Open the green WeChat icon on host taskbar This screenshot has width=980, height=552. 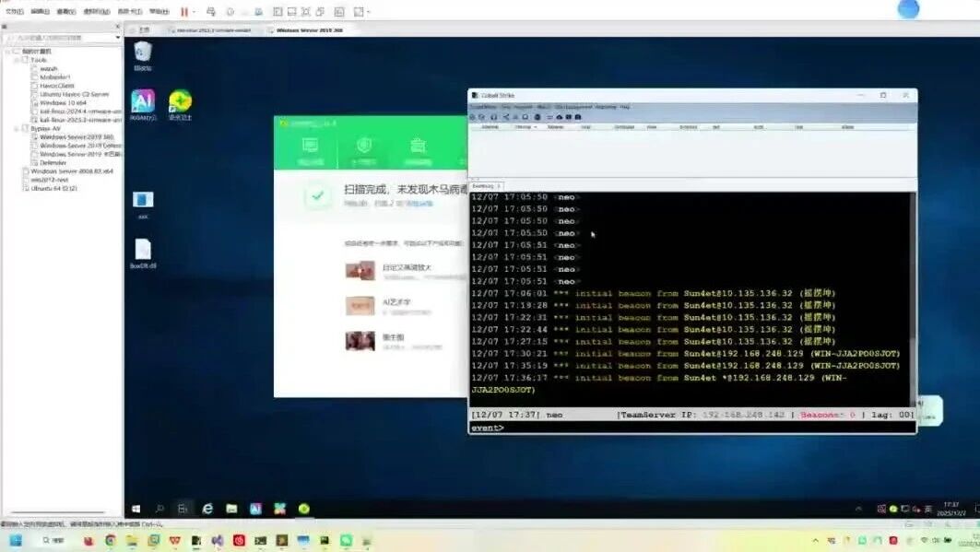pos(346,540)
